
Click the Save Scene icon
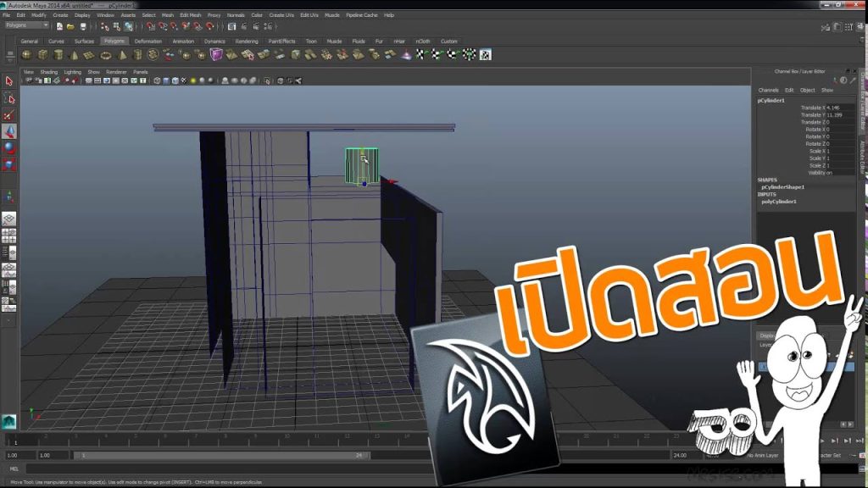tap(83, 26)
